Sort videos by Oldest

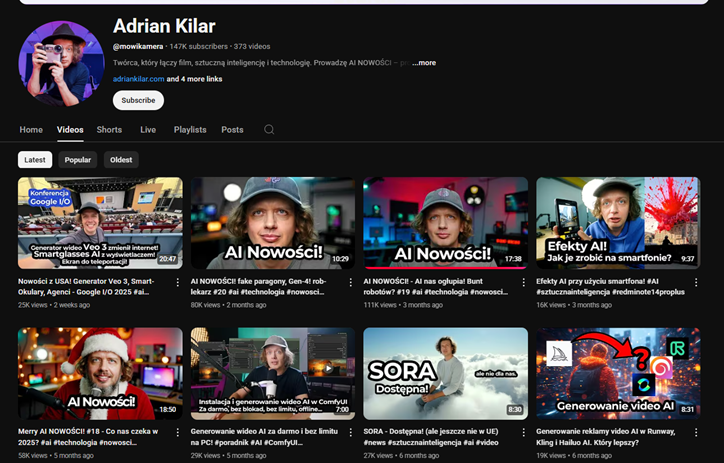click(x=121, y=160)
